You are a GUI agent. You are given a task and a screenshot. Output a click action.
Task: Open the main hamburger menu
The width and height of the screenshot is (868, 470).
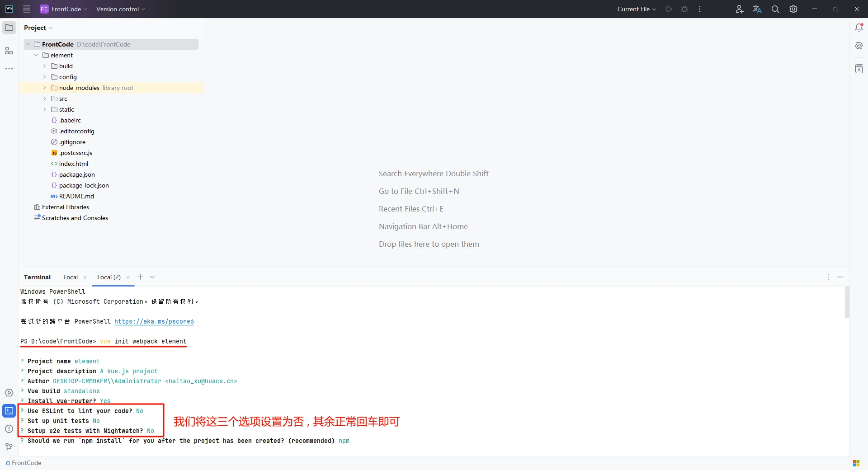click(x=27, y=9)
